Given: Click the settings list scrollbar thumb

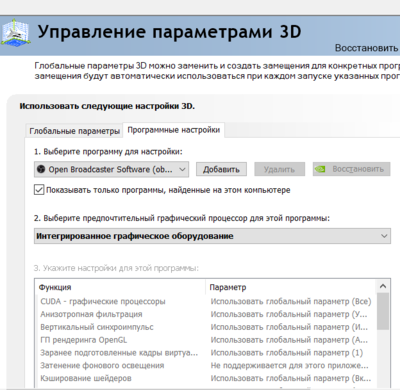Looking at the screenshot, I should pos(383,311).
